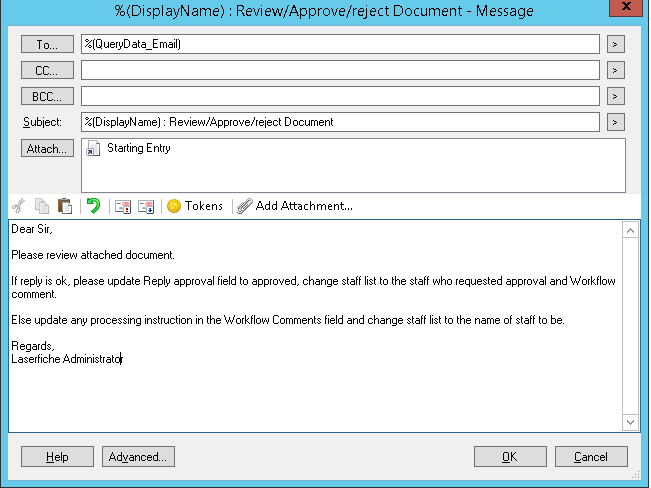651x488 pixels.
Task: Click the green Undo arrow icon
Action: [93, 206]
